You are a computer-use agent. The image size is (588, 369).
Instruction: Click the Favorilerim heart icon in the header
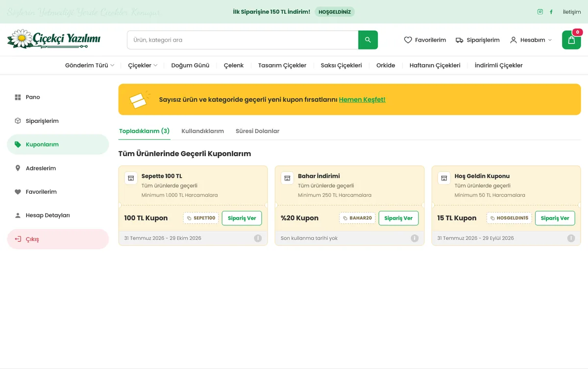click(408, 40)
